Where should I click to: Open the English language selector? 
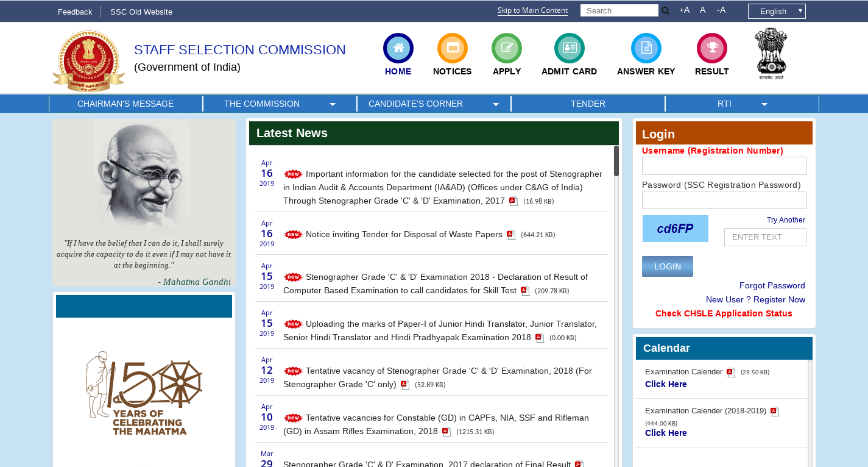click(x=776, y=10)
